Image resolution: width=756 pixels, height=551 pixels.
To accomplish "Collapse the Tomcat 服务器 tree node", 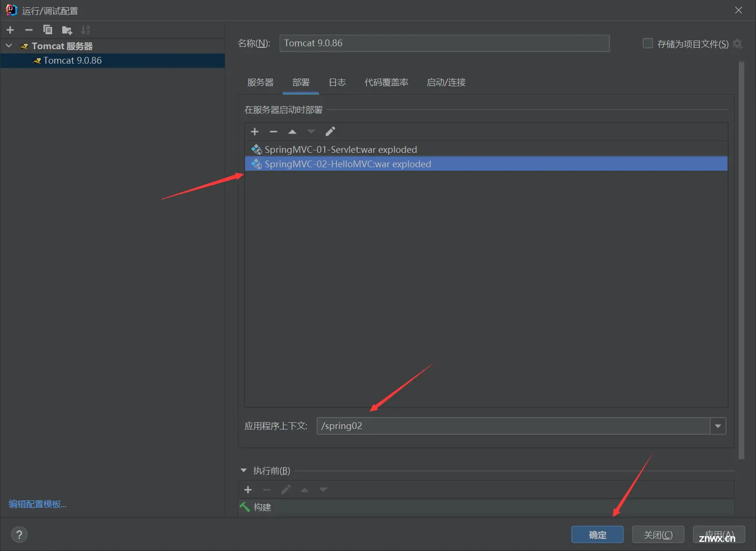I will pos(9,46).
